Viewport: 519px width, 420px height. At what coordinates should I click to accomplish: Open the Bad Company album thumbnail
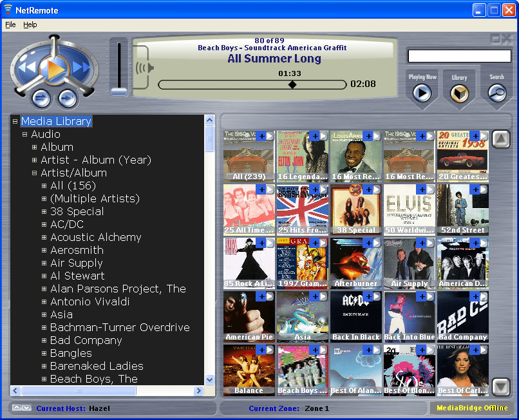pyautogui.click(x=463, y=317)
